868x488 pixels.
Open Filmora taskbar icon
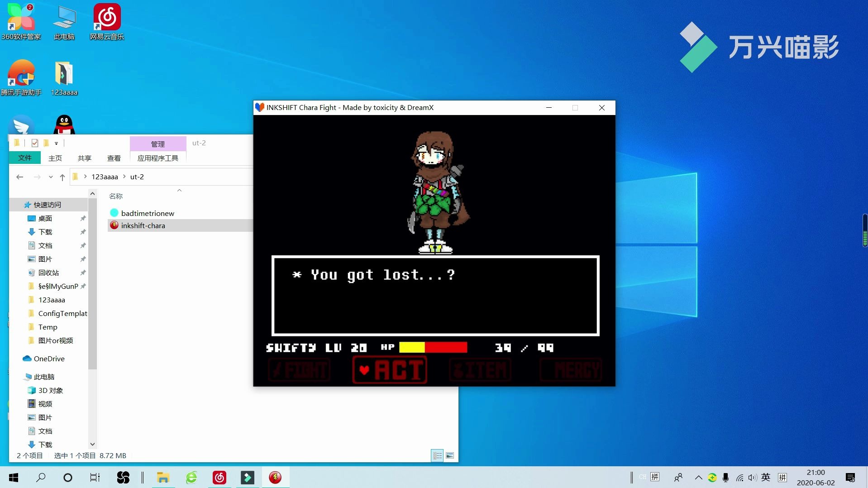(x=248, y=477)
